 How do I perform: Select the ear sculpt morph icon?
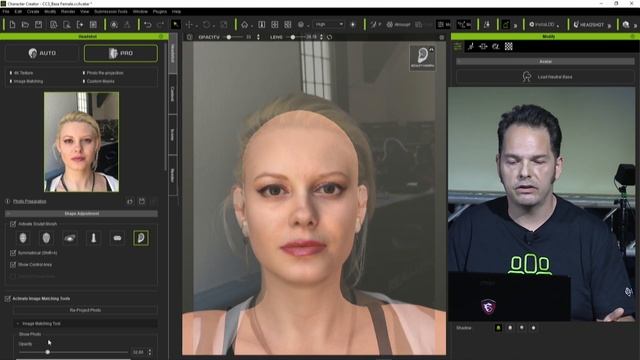click(x=141, y=238)
